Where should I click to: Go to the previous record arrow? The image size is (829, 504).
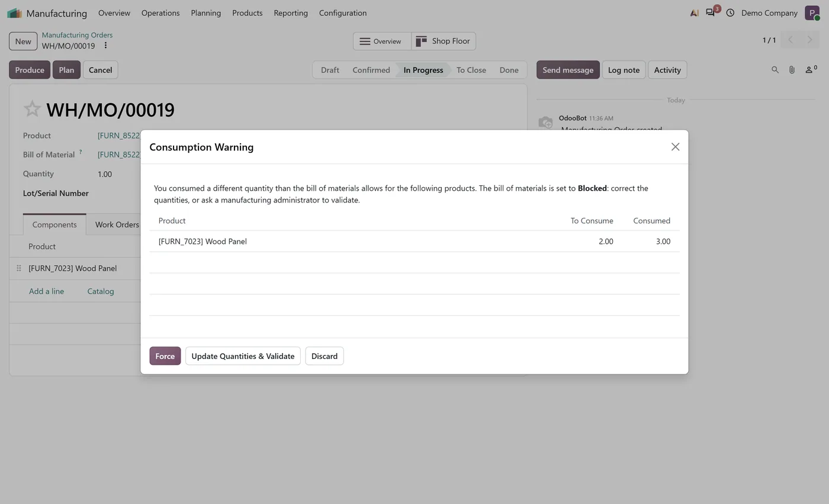click(x=790, y=40)
